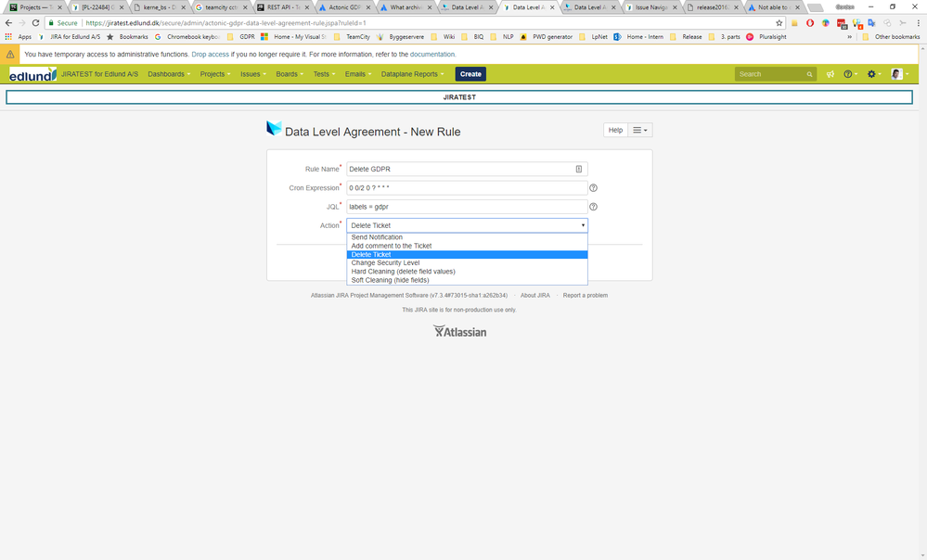The width and height of the screenshot is (927, 560).
Task: Switch to the teamcity Google search tab
Action: click(222, 7)
